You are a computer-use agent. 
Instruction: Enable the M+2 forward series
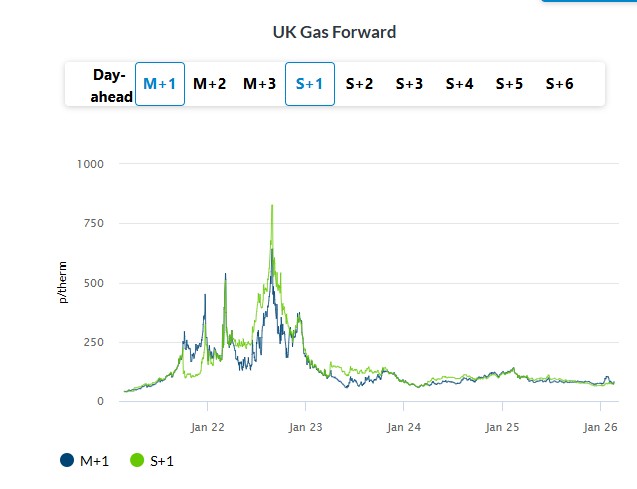[x=209, y=84]
